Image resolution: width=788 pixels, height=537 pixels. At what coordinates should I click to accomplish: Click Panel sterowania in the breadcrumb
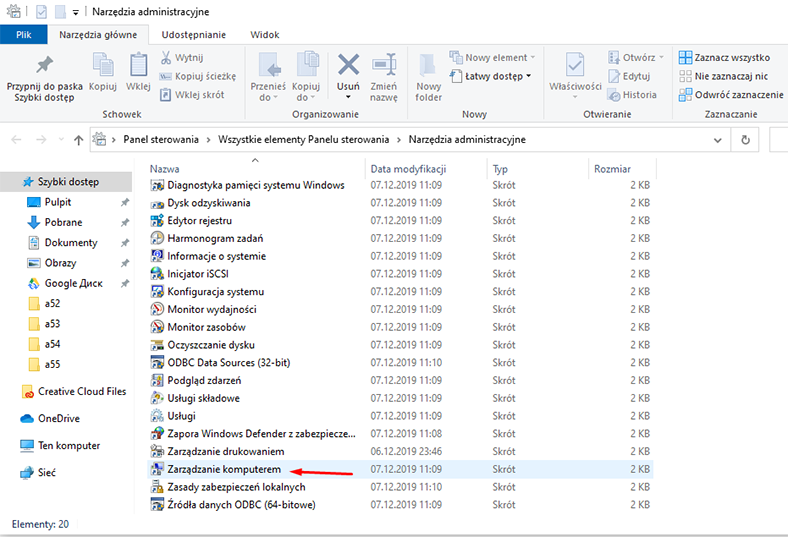pyautogui.click(x=161, y=139)
